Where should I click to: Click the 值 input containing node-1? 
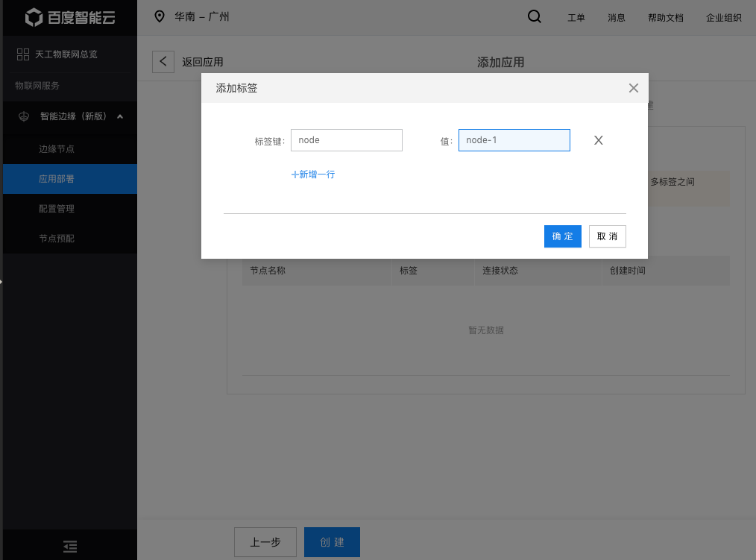(514, 140)
